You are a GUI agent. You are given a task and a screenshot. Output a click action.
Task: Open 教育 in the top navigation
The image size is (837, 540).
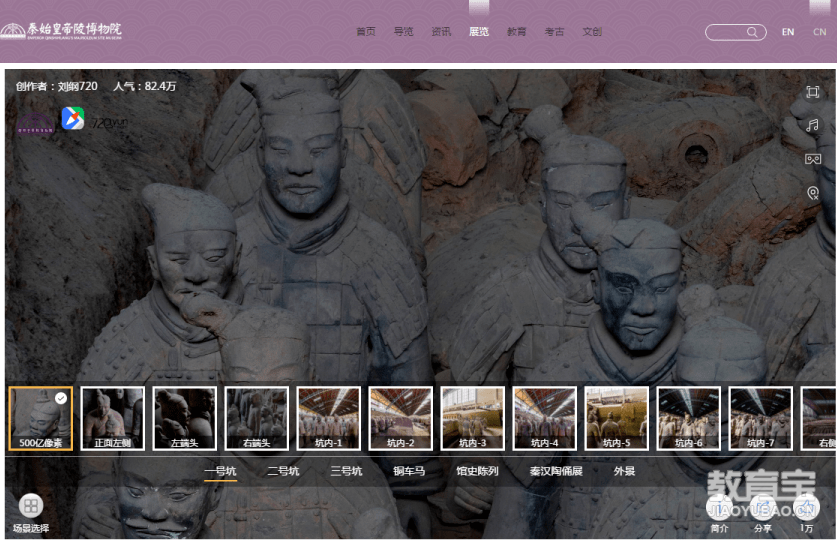point(517,32)
